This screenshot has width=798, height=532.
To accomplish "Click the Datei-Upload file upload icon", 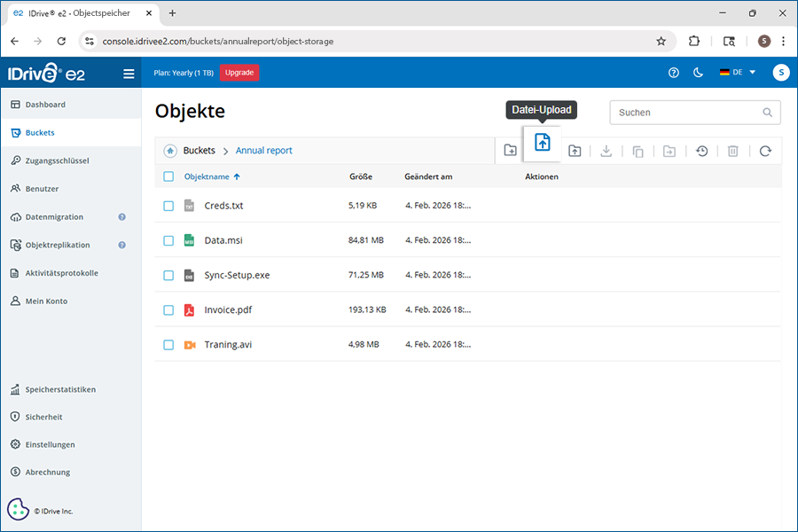I will (x=542, y=143).
